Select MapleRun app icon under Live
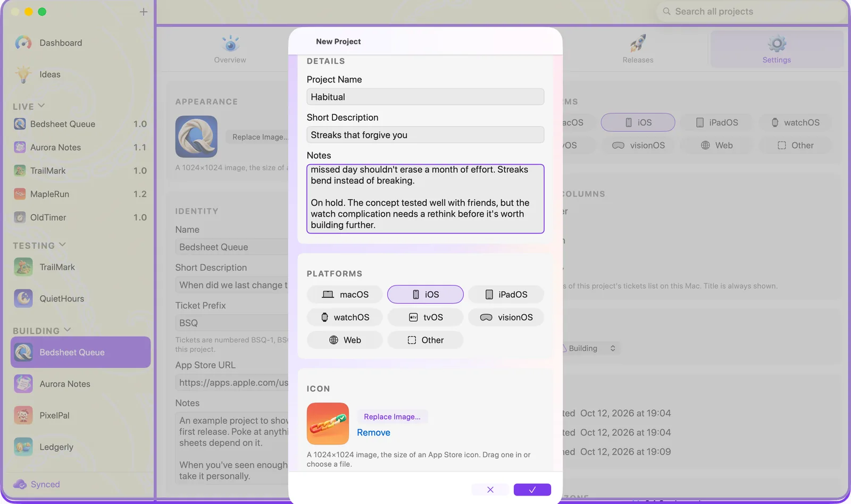This screenshot has height=504, width=851. [20, 194]
